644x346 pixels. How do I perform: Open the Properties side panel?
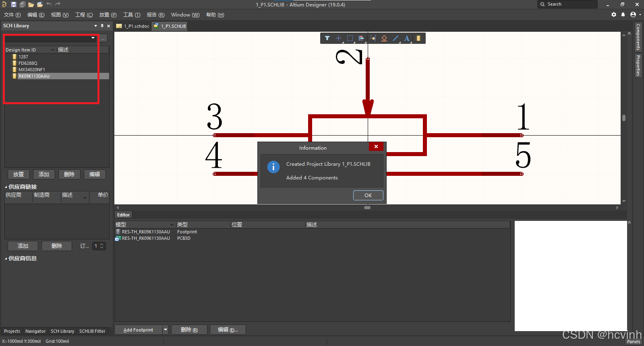(x=638, y=65)
